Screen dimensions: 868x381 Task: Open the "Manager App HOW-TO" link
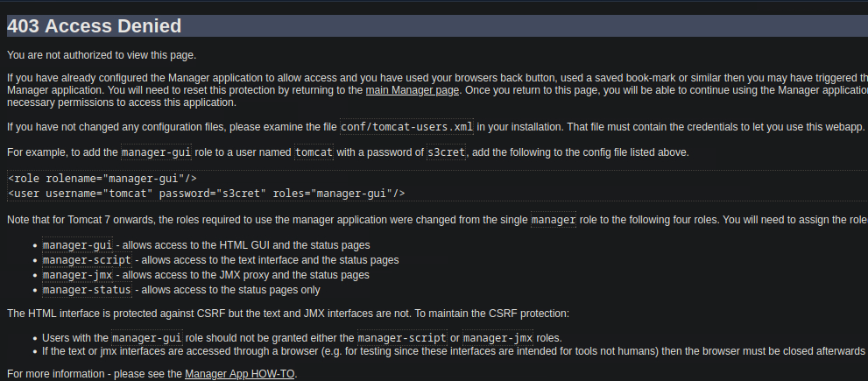coord(239,374)
